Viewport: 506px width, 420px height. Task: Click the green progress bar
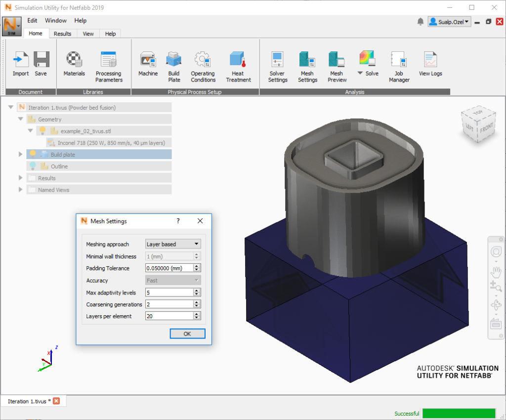(459, 413)
